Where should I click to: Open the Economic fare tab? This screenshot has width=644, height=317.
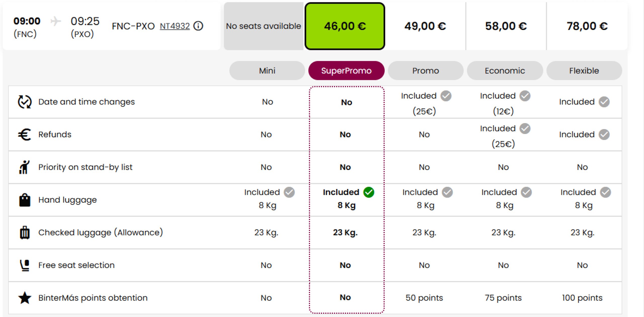point(505,71)
